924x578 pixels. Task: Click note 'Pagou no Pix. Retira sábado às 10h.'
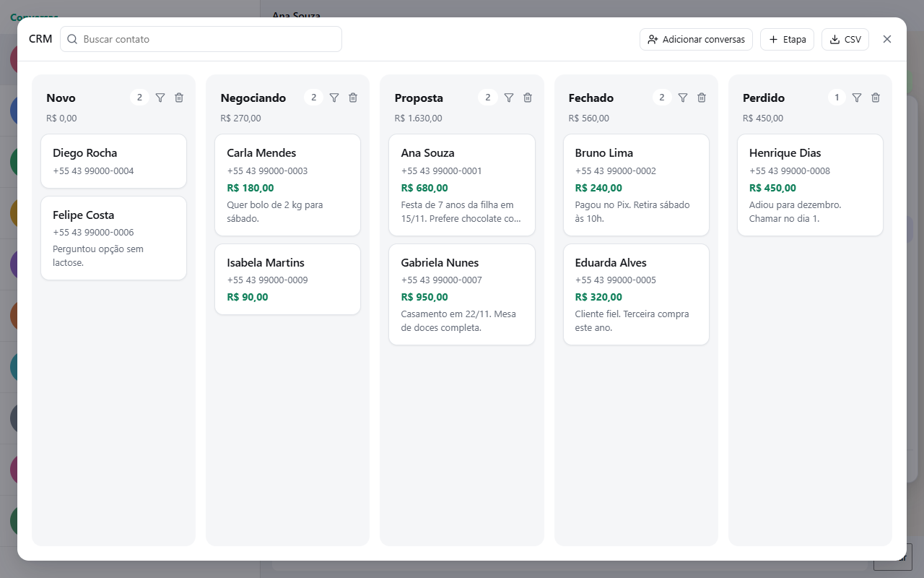point(632,212)
